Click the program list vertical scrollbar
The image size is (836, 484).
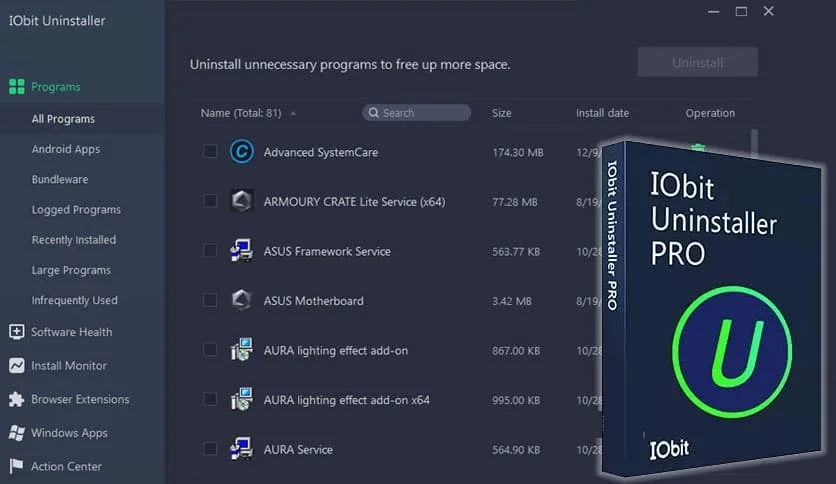coord(754,143)
